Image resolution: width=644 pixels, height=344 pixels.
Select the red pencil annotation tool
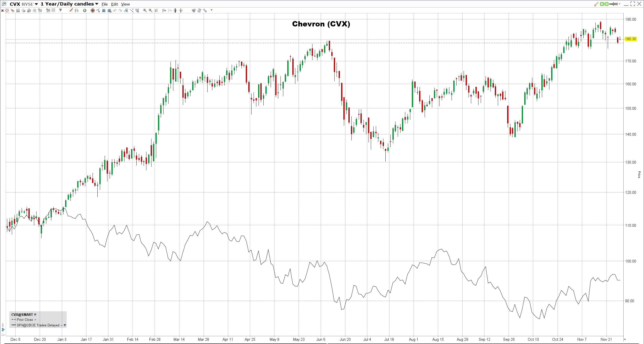click(71, 10)
